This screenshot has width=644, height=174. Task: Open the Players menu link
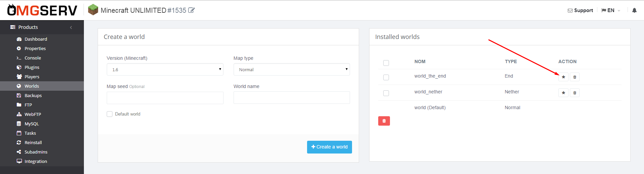tap(32, 77)
